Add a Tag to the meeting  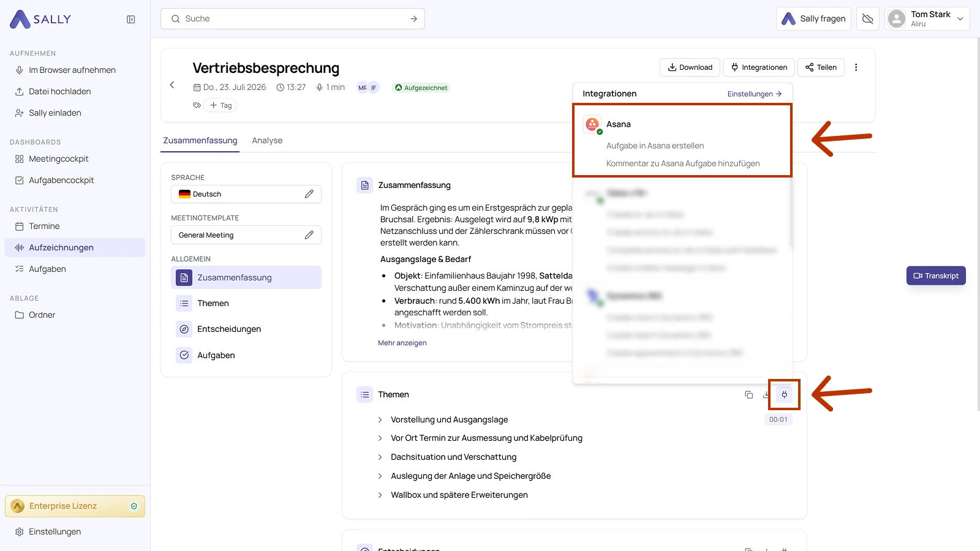(221, 105)
